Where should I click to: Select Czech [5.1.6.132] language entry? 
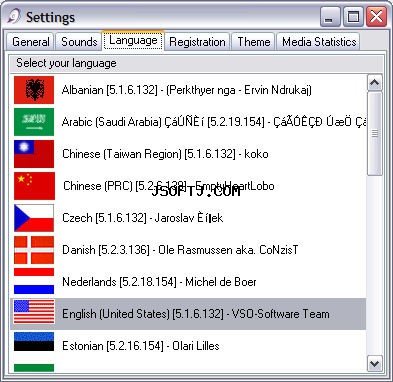(x=188, y=218)
